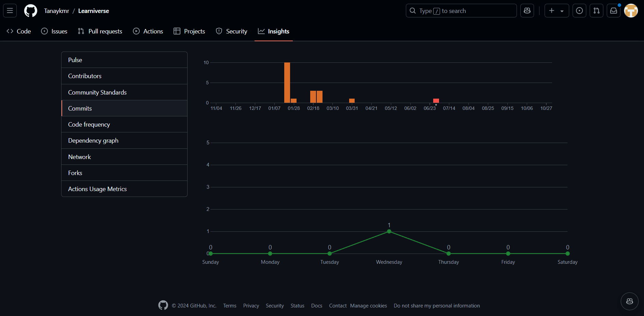Click GitHub logo in footer
The height and width of the screenshot is (316, 644).
point(163,305)
